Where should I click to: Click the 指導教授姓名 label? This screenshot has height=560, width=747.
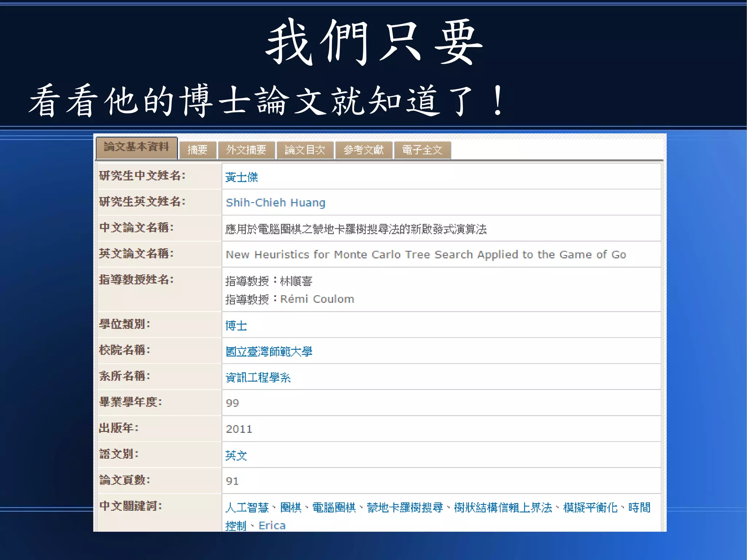coord(136,279)
